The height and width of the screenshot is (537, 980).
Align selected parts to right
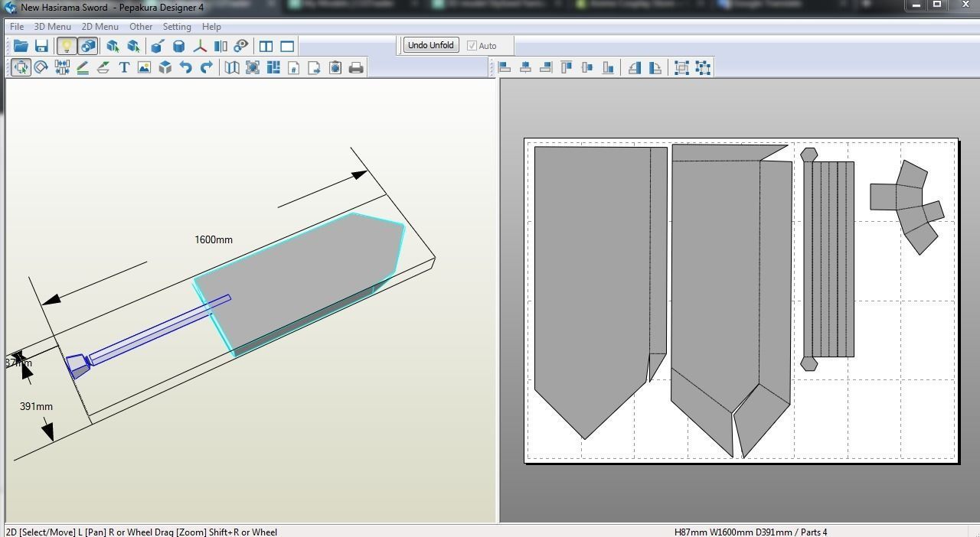(x=546, y=67)
